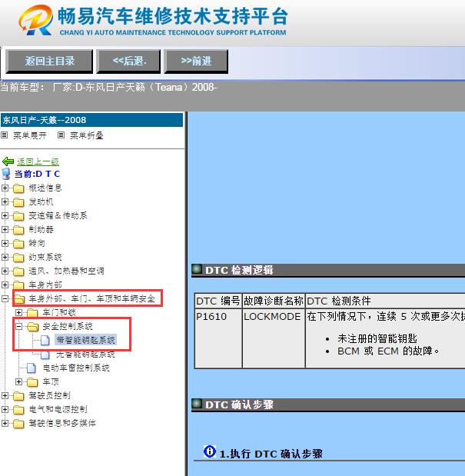Viewport: 465px width, 476px height.
Task: Expand the 驾驶员控制 tree node
Action: click(x=5, y=395)
